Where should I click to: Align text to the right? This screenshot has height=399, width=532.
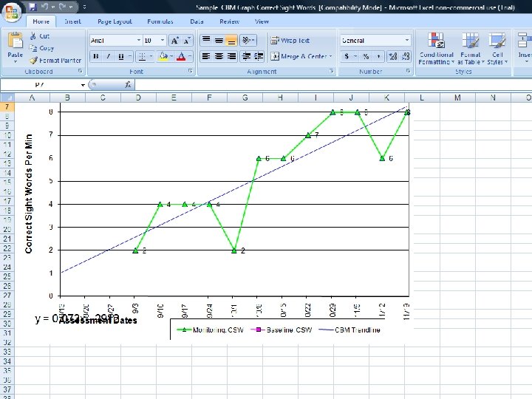pyautogui.click(x=231, y=56)
